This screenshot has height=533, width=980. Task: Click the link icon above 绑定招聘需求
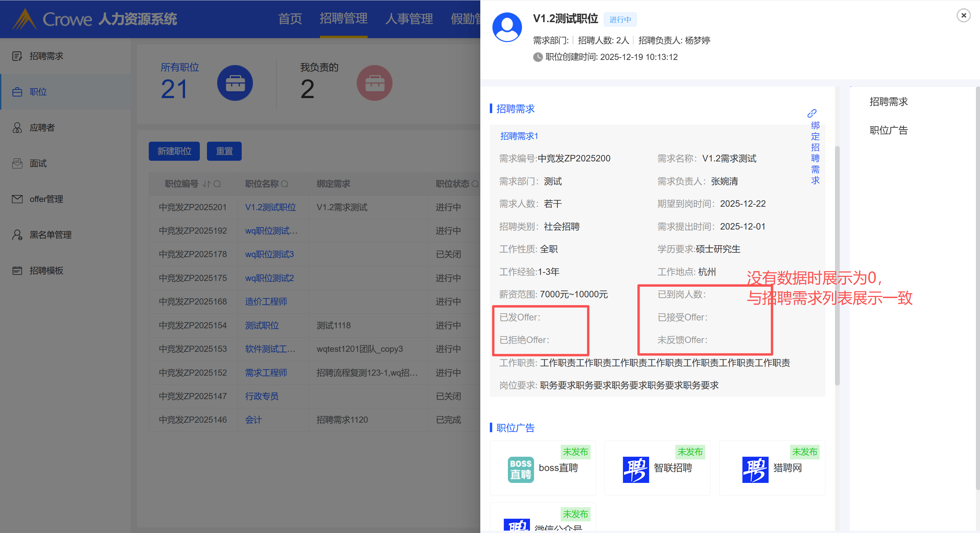812,113
